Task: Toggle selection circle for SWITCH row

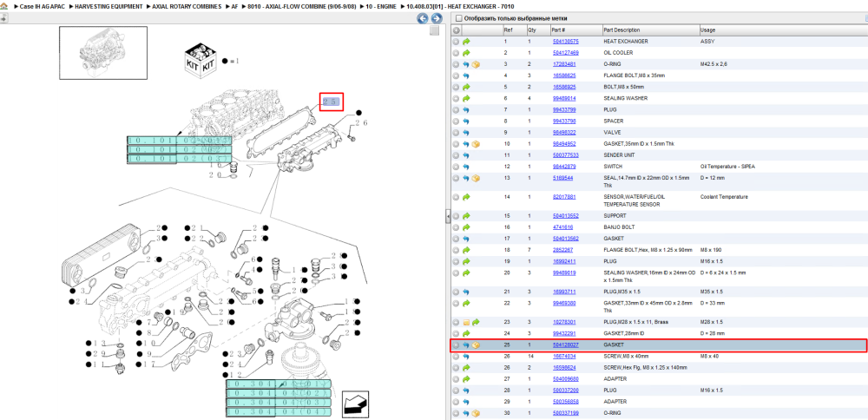Action: [x=457, y=167]
